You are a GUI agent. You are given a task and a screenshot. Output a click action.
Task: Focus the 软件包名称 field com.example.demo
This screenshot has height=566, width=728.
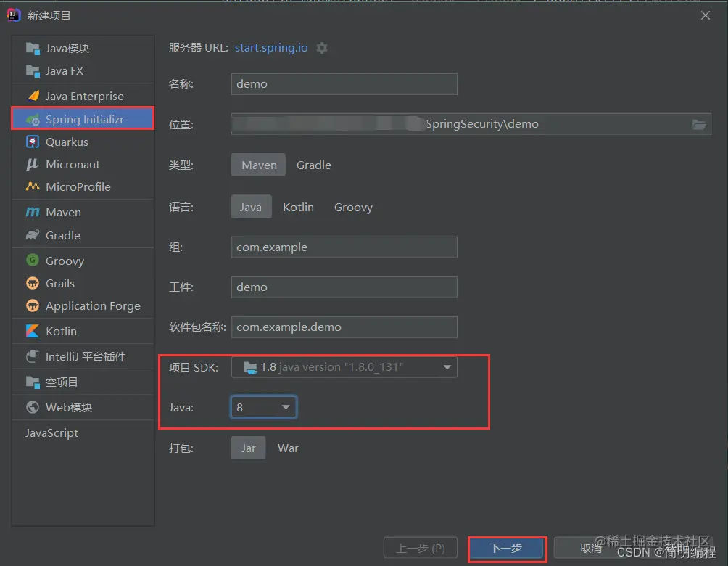coord(344,327)
